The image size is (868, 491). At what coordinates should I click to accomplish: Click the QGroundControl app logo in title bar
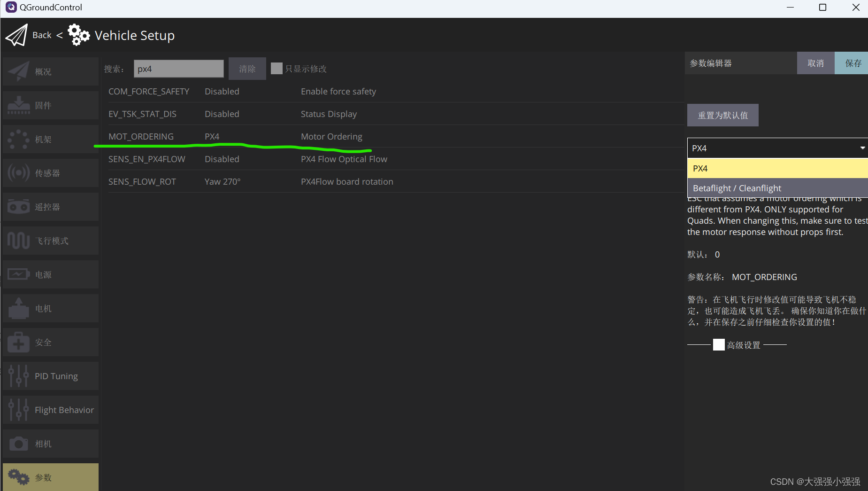pos(11,7)
